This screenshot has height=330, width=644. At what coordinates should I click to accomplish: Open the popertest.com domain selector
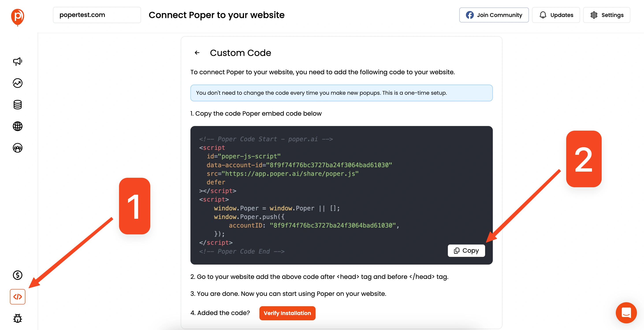pos(97,15)
